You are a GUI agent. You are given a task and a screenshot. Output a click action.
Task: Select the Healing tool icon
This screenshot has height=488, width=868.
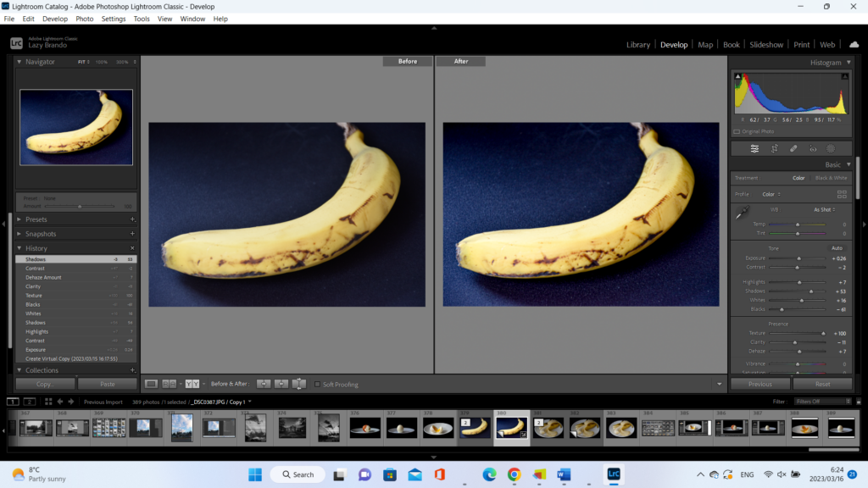coord(793,148)
